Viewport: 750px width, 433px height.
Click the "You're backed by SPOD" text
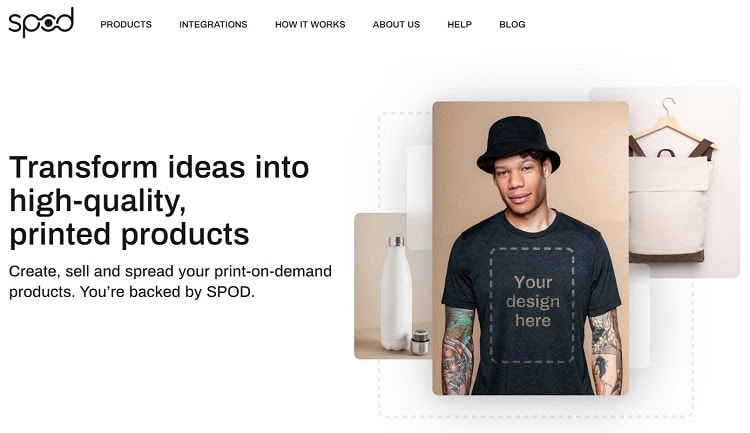pyautogui.click(x=167, y=292)
